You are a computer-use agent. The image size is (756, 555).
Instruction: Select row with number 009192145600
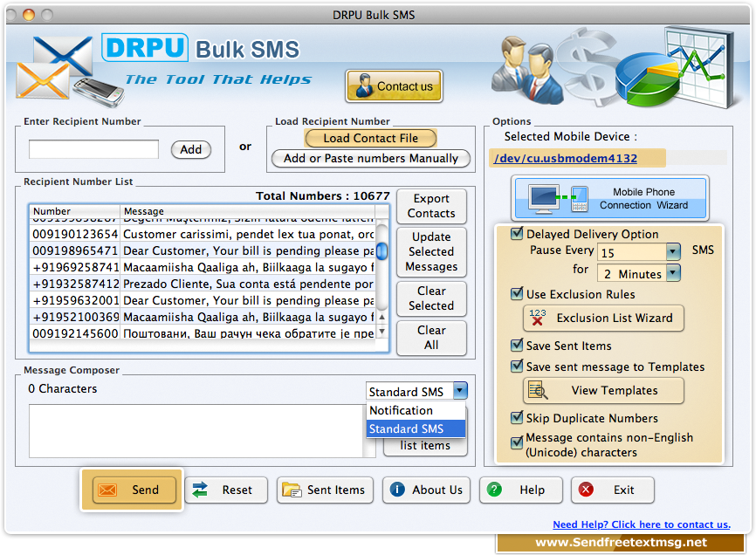click(x=203, y=332)
